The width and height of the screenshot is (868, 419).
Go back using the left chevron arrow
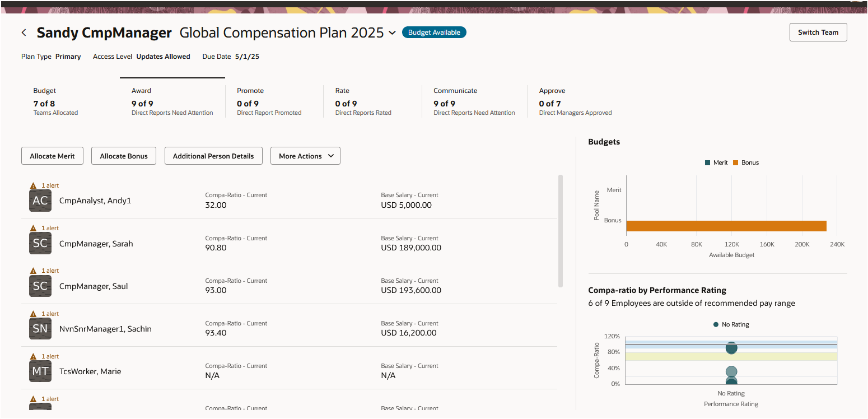pos(24,32)
